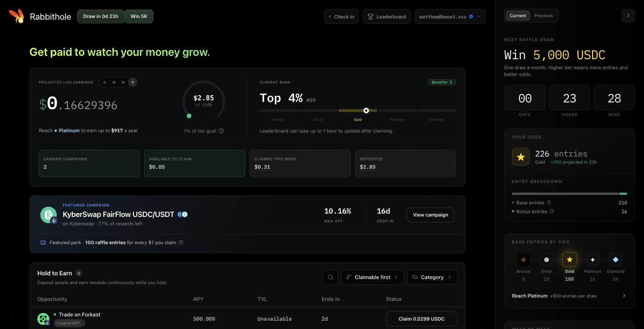Viewport: 644px width, 329px height.
Task: Open the Earning Campaigns stat card
Action: (89, 163)
